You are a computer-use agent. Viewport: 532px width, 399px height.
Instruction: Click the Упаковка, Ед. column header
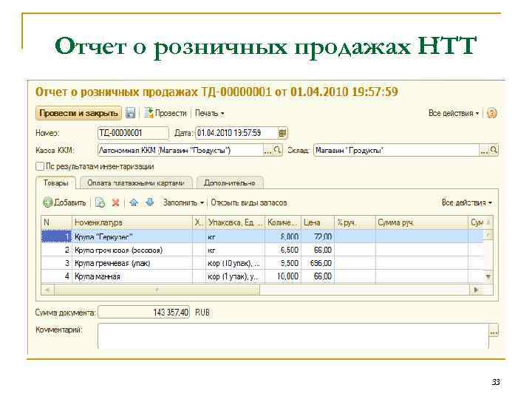click(235, 222)
